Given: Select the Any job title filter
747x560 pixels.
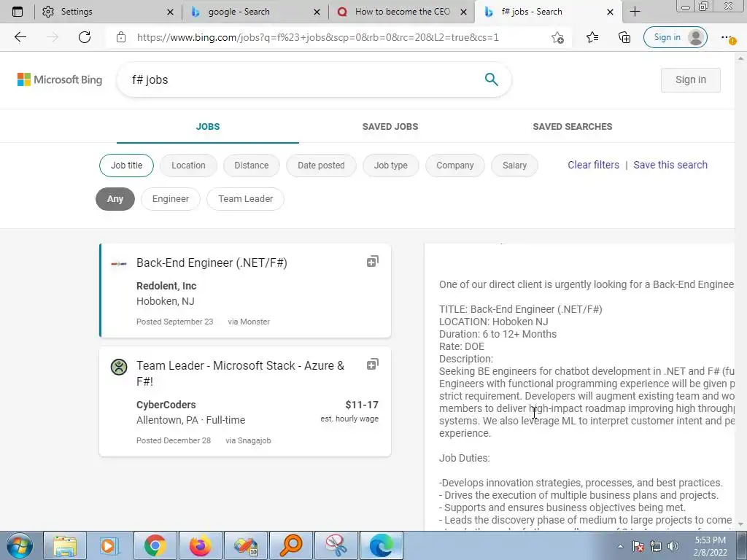Looking at the screenshot, I should [x=115, y=199].
